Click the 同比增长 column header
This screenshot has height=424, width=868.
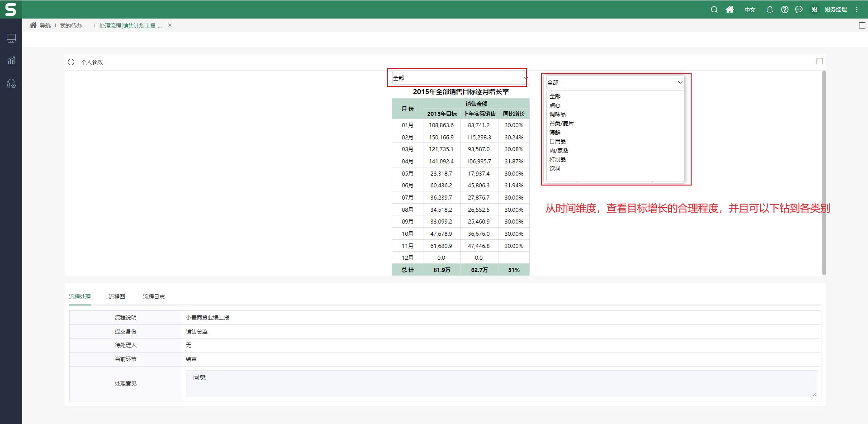click(514, 114)
